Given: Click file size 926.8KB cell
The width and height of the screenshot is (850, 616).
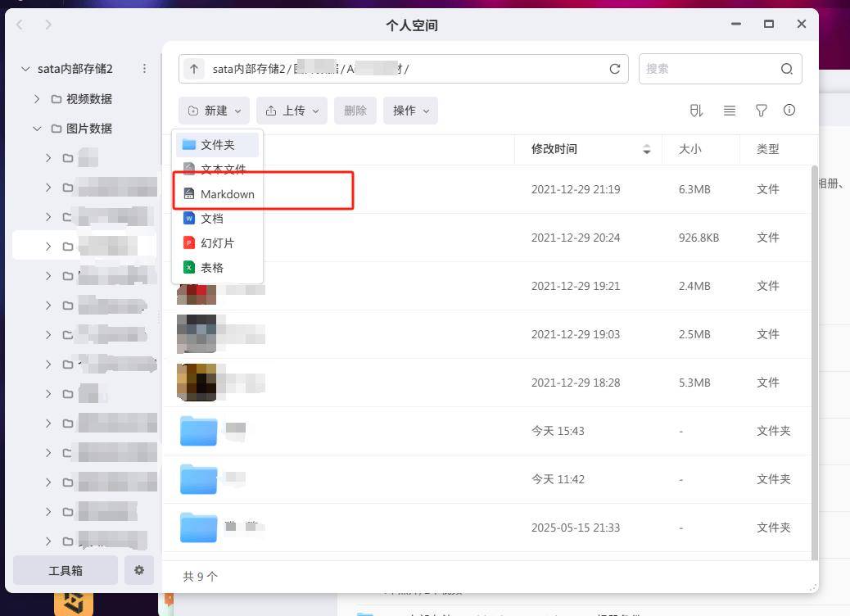Looking at the screenshot, I should (x=699, y=238).
